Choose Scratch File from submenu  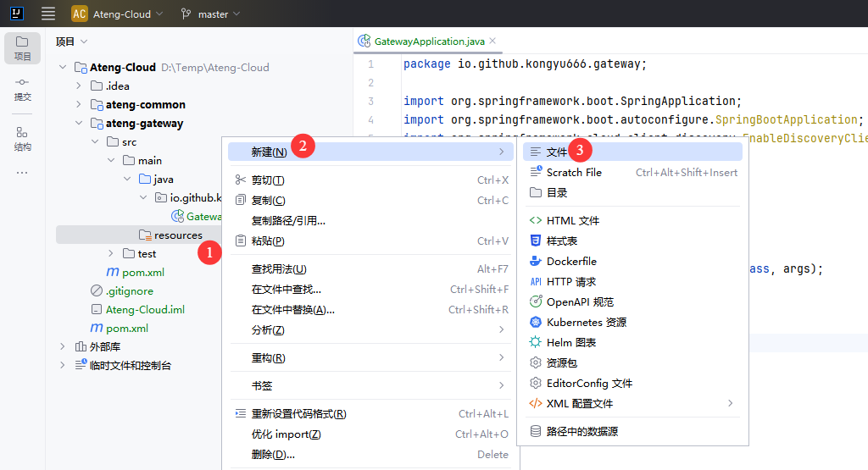coord(574,172)
